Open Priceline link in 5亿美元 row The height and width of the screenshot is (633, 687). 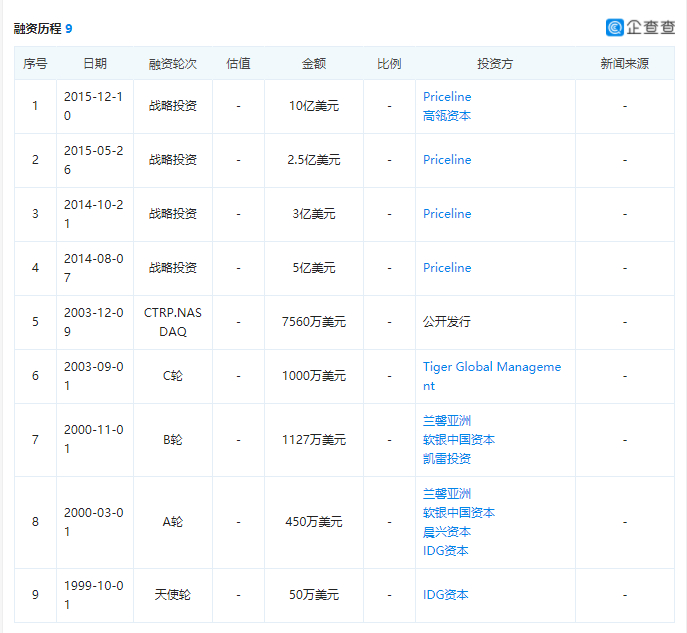coord(447,268)
